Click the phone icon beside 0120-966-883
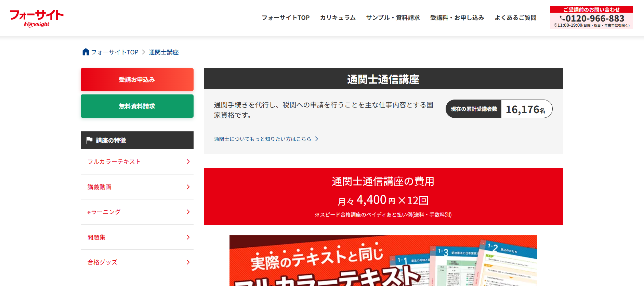644x286 pixels. [x=562, y=18]
